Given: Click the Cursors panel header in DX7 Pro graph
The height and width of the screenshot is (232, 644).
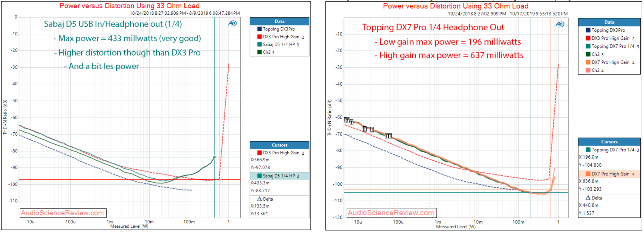Looking at the screenshot, I should point(609,142).
